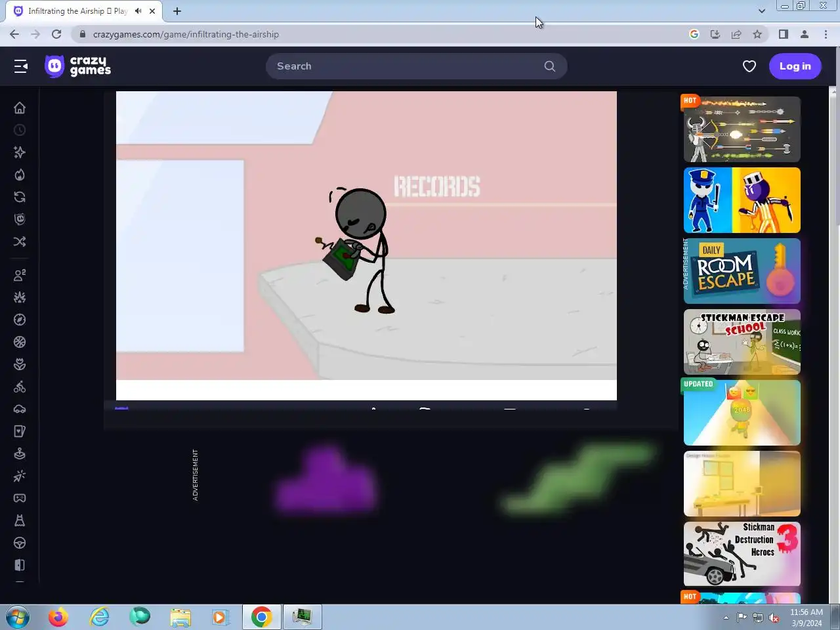Open Originals shield icon in sidebar
Viewport: 840px width, 630px height.
(20, 219)
